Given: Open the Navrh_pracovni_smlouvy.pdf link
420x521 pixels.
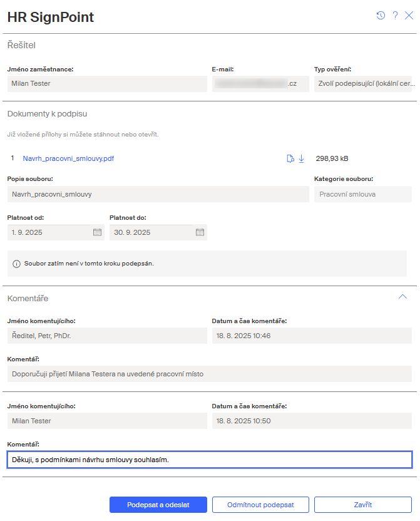Looking at the screenshot, I should click(68, 159).
